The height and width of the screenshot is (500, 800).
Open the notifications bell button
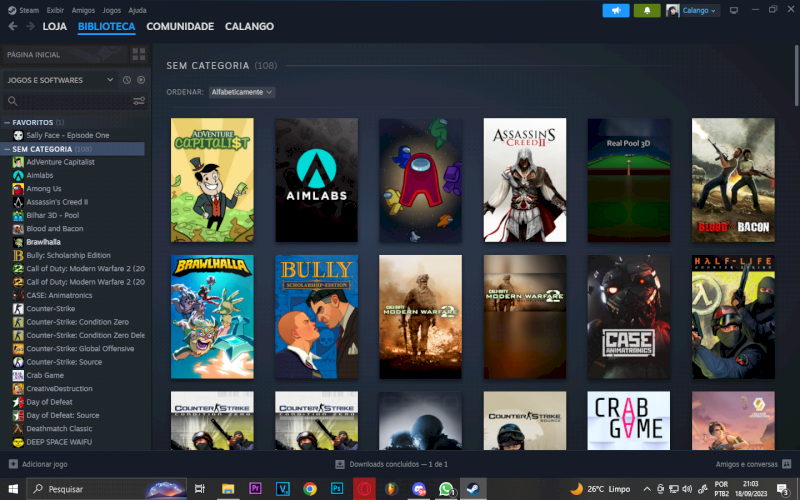[647, 10]
